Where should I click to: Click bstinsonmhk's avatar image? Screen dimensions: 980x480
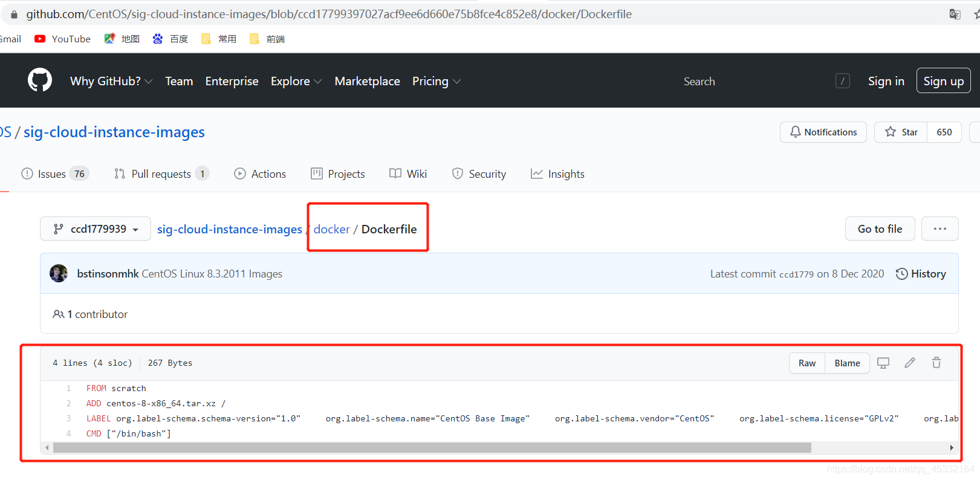(59, 273)
